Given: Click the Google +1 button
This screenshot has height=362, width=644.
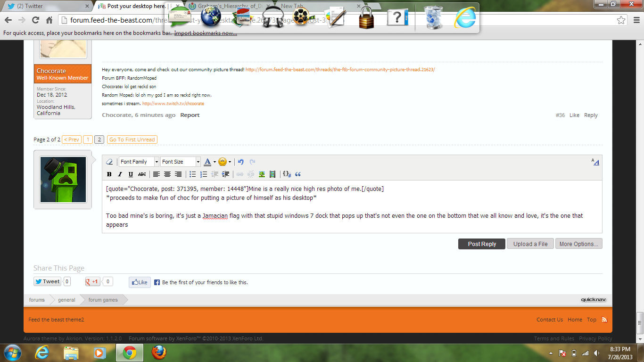Looking at the screenshot, I should (92, 282).
